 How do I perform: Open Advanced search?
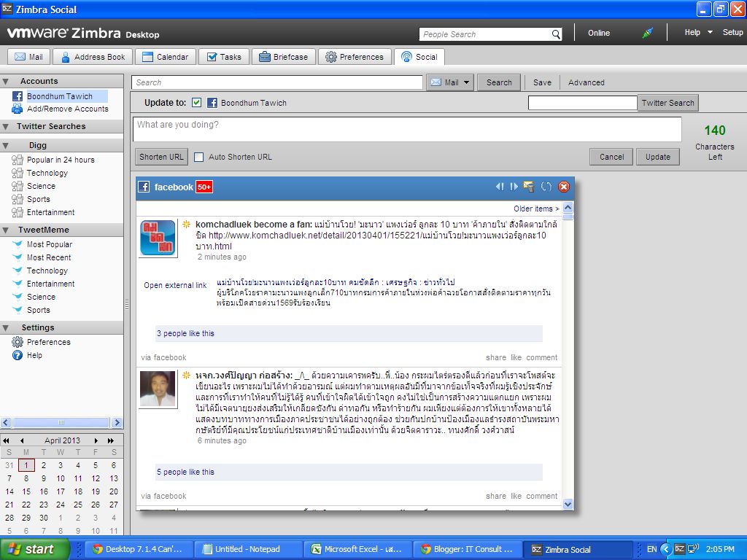[x=586, y=82]
